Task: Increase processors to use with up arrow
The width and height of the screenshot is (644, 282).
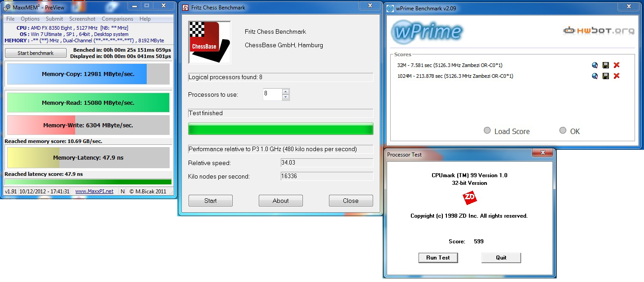Action: pyautogui.click(x=285, y=92)
